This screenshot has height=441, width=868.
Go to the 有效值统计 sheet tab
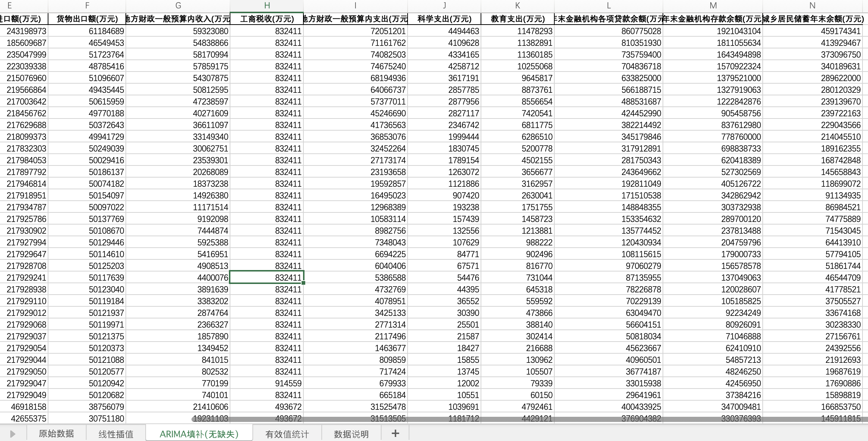(287, 434)
